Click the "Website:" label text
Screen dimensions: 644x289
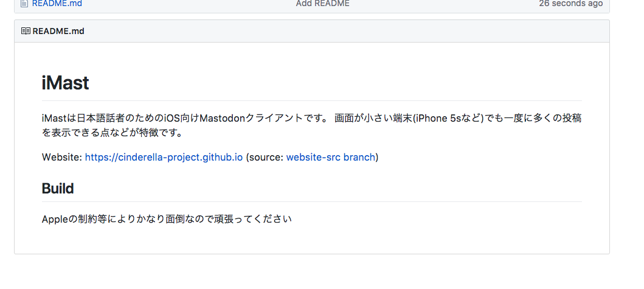point(62,157)
